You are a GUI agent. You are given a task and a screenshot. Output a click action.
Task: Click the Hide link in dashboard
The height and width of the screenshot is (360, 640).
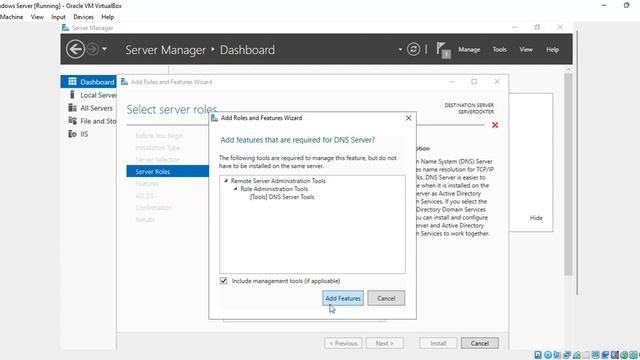click(x=536, y=218)
